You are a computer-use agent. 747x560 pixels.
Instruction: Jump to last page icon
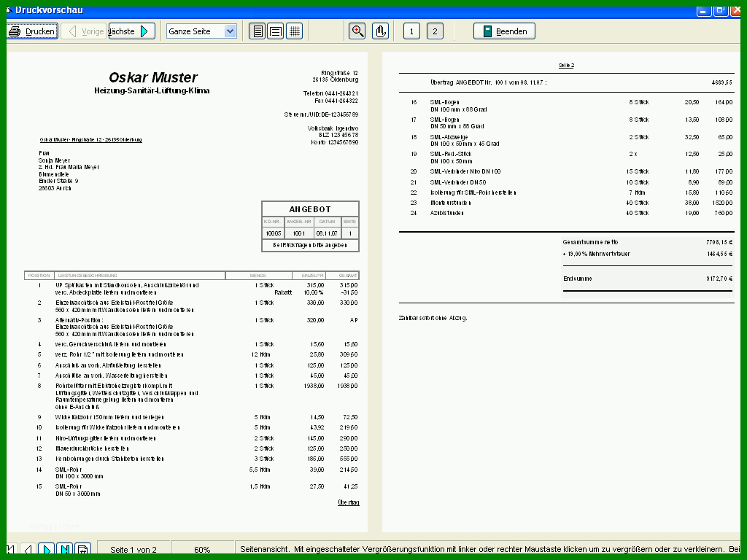pyautogui.click(x=64, y=550)
